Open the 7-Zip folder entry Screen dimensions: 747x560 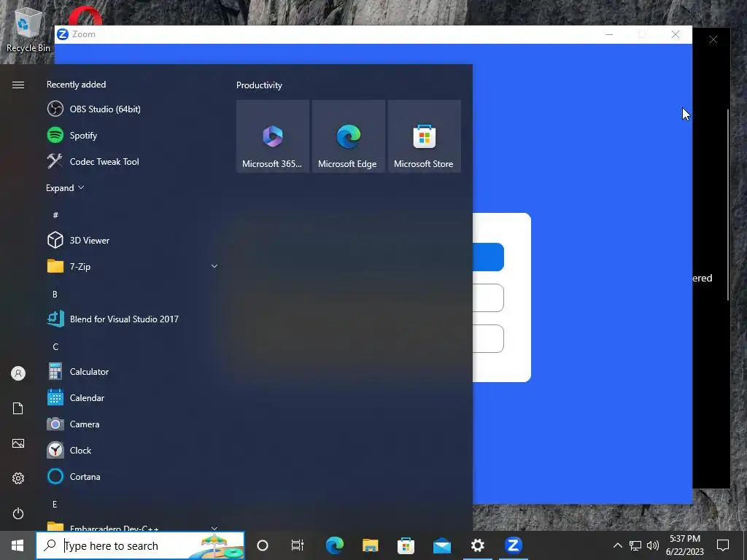point(133,266)
